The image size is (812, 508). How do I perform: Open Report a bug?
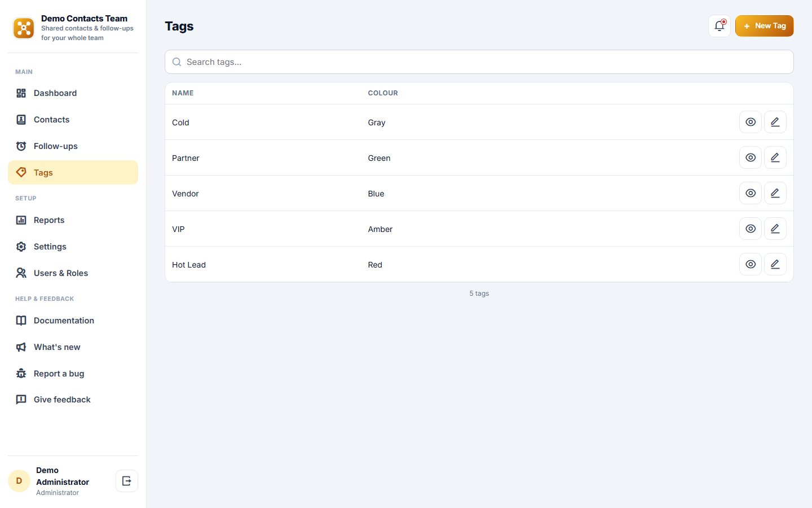coord(73,374)
